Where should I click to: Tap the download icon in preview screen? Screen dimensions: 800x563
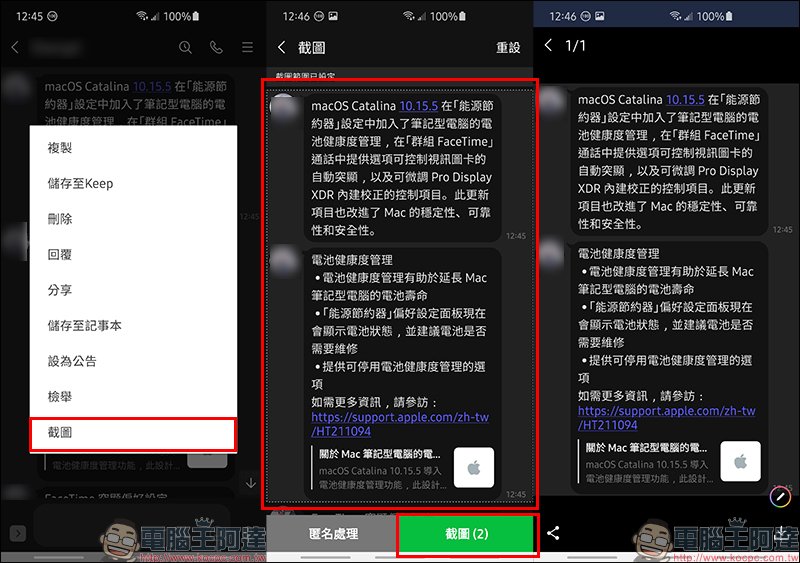[781, 534]
